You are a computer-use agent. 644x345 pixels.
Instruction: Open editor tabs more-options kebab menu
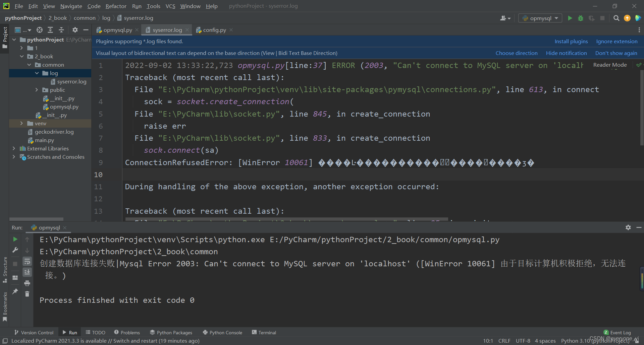pos(639,30)
